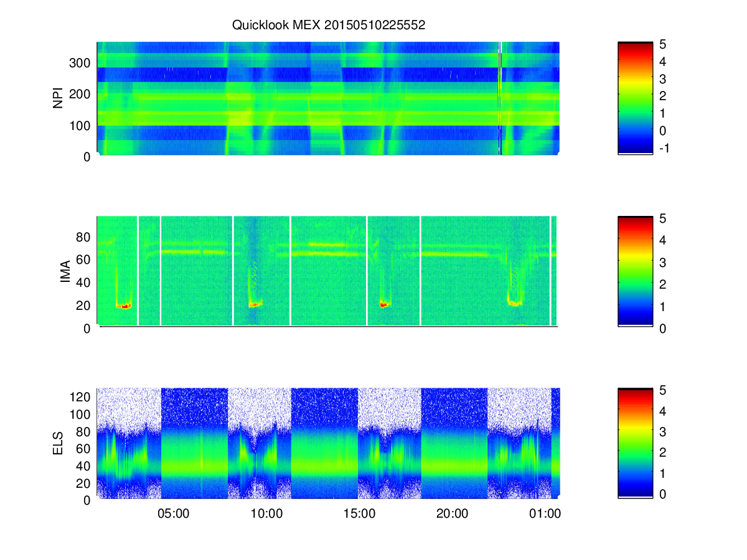Click inside the ELS spectrogram panel
The image size is (747, 560).
328,444
